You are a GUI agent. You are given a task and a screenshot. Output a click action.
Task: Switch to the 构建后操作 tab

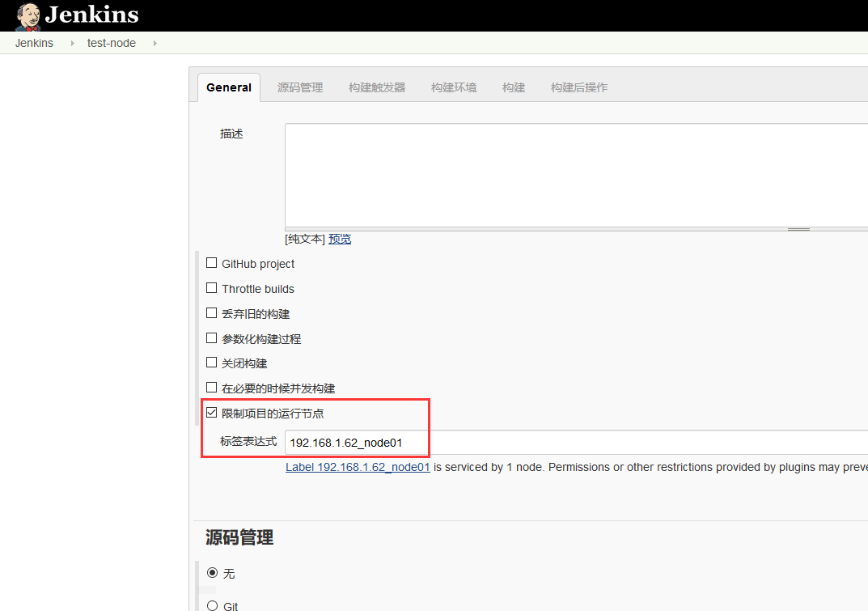click(x=579, y=87)
